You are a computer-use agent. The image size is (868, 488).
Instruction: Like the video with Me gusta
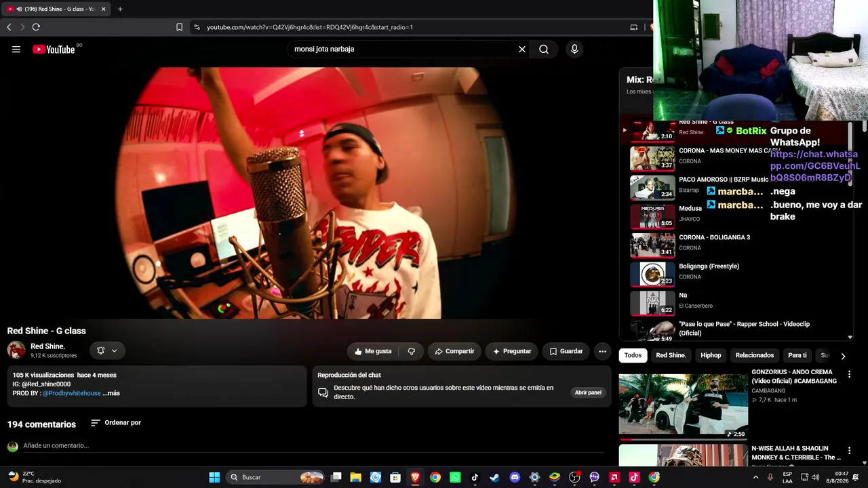click(x=372, y=351)
